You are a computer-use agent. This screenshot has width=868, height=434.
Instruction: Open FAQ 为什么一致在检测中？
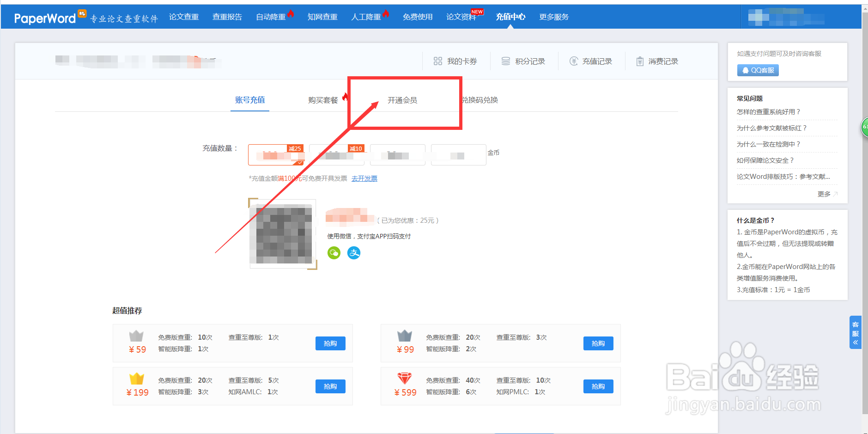tap(768, 144)
